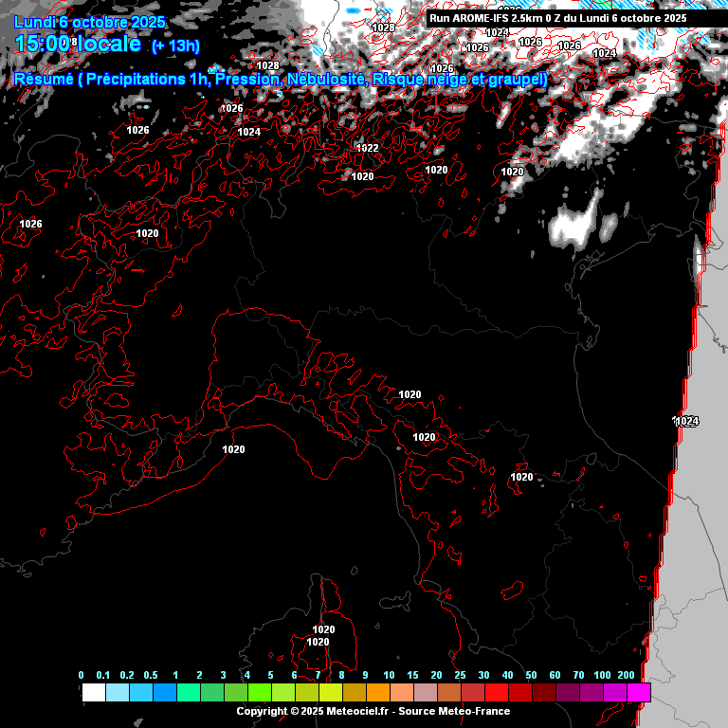The image size is (728, 728).
Task: Click the purple swatch between 70 and 100
Action: [591, 693]
